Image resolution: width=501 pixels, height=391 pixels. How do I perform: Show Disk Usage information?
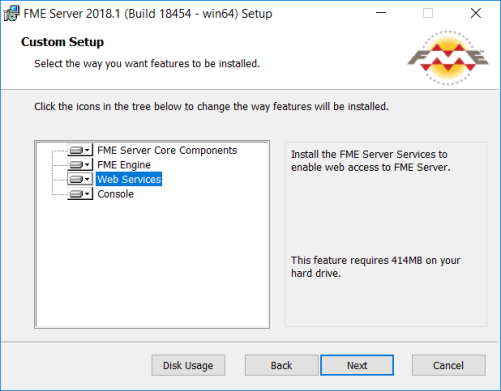point(188,365)
